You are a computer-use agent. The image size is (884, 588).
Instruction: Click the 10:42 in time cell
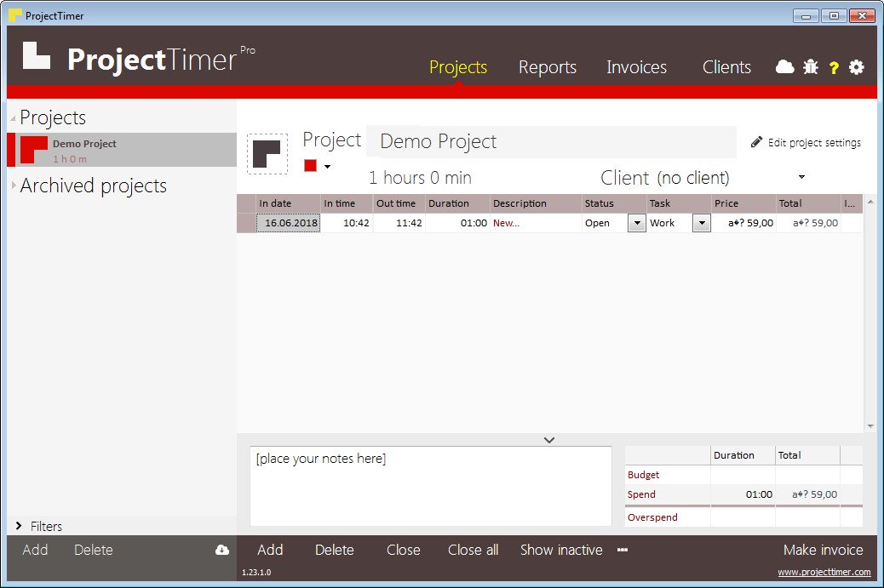pos(347,223)
